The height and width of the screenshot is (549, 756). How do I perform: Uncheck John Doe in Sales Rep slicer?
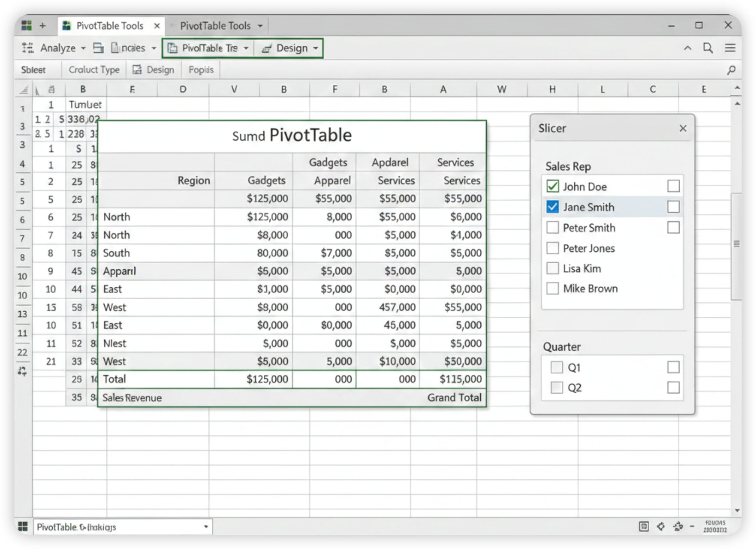553,186
